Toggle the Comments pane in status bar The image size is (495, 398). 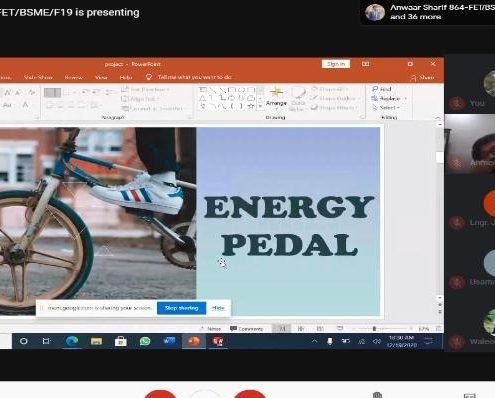pos(246,329)
